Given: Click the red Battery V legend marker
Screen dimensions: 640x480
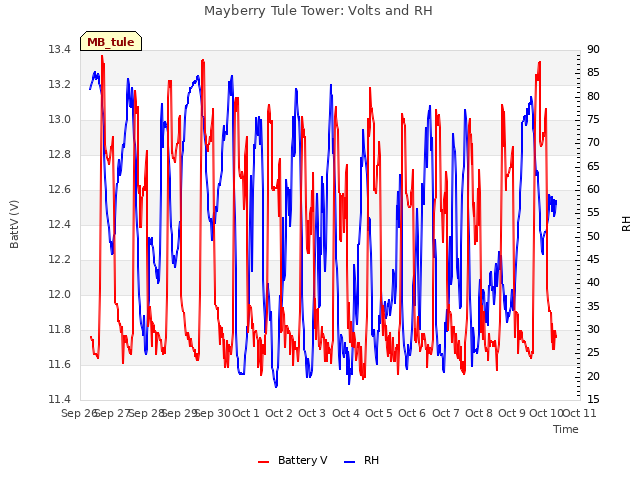Looking at the screenshot, I should pyautogui.click(x=264, y=462).
